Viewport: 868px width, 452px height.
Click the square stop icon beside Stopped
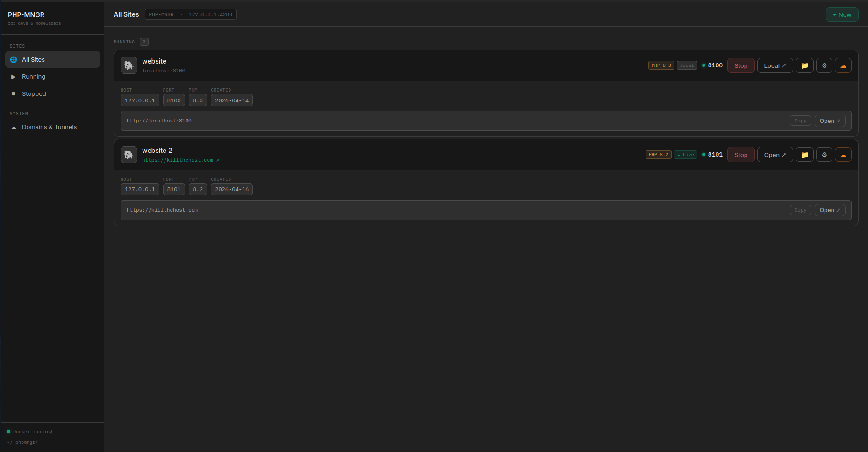pos(14,93)
